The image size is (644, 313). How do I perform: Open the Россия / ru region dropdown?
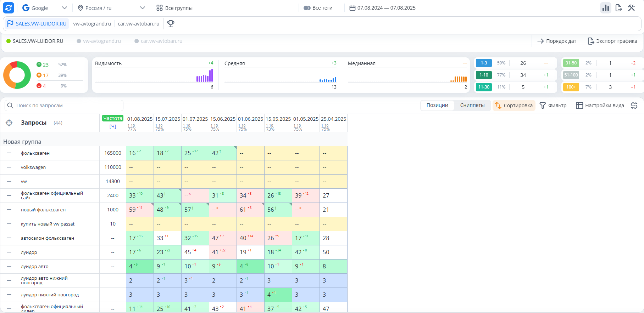[111, 8]
